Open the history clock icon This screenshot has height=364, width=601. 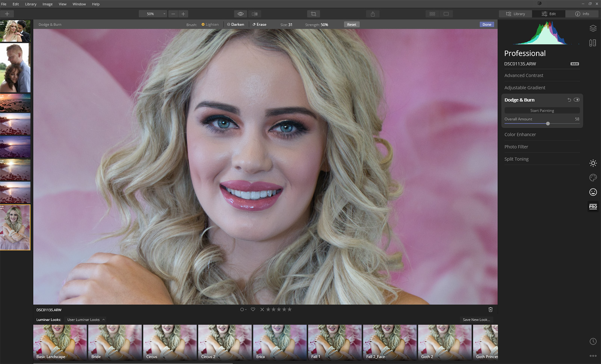coord(593,341)
